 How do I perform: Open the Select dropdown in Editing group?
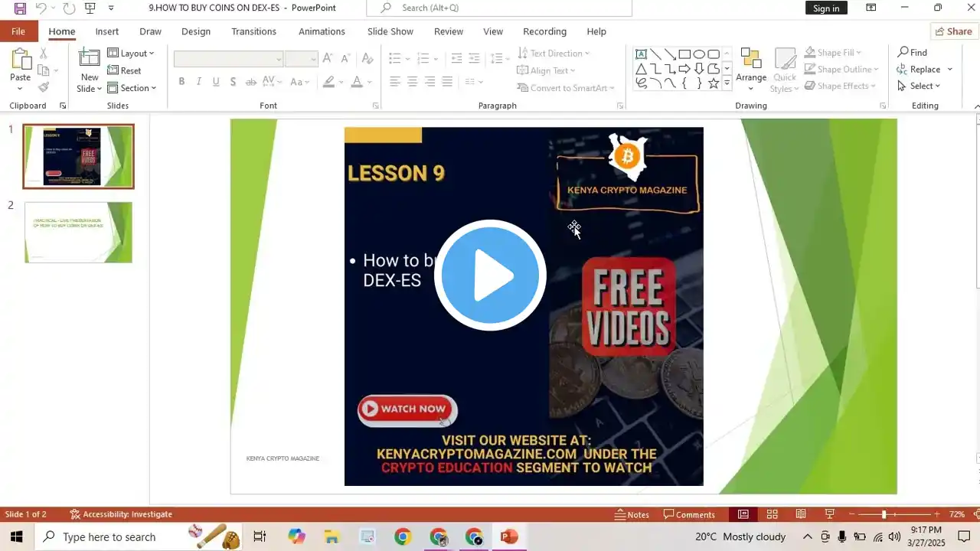[x=919, y=86]
